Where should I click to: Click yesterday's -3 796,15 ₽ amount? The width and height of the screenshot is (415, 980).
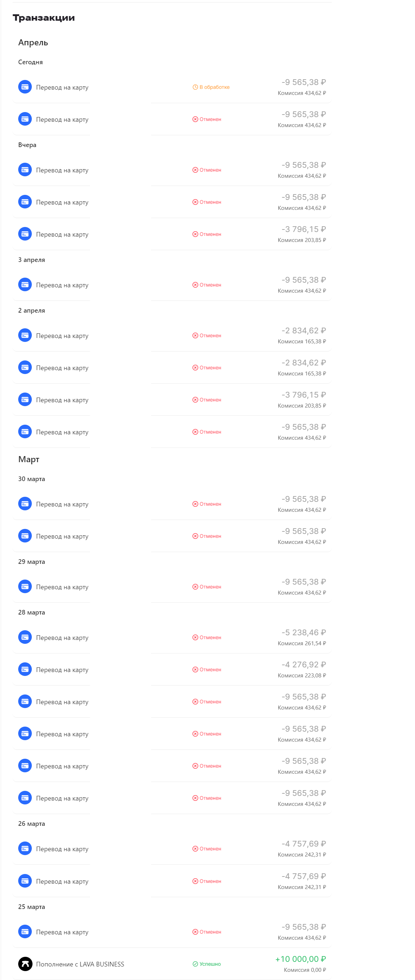[x=304, y=229]
